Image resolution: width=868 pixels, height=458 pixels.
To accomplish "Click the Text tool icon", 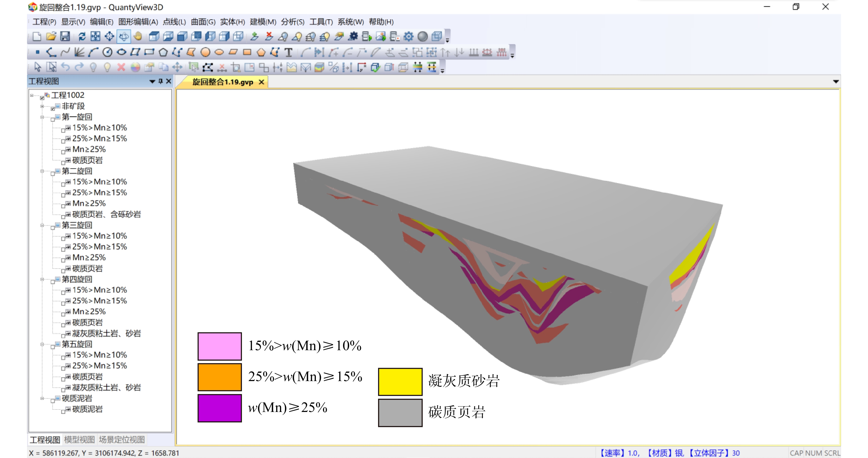I will [x=288, y=52].
